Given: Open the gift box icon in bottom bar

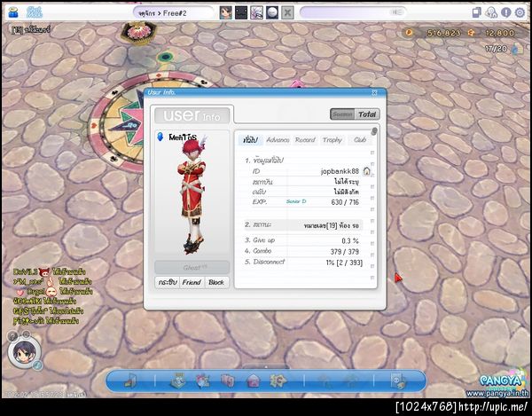Looking at the screenshot, I should click(202, 381).
